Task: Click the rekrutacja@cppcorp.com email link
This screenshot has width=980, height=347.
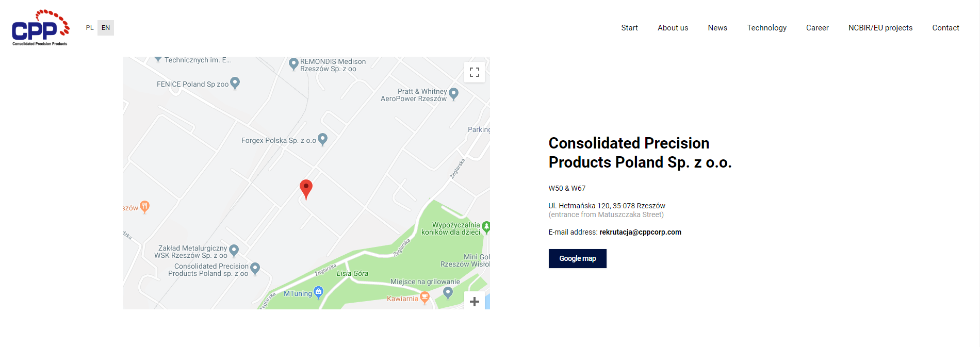Action: [x=640, y=232]
